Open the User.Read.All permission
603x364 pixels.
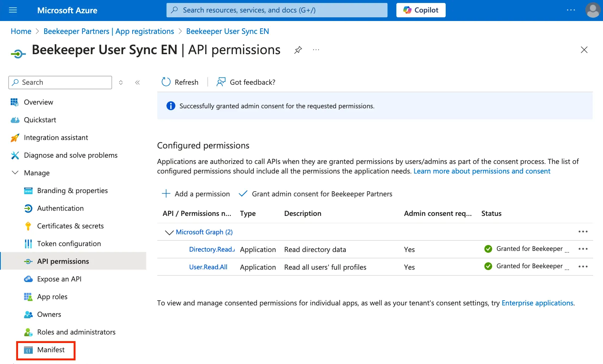pyautogui.click(x=208, y=267)
